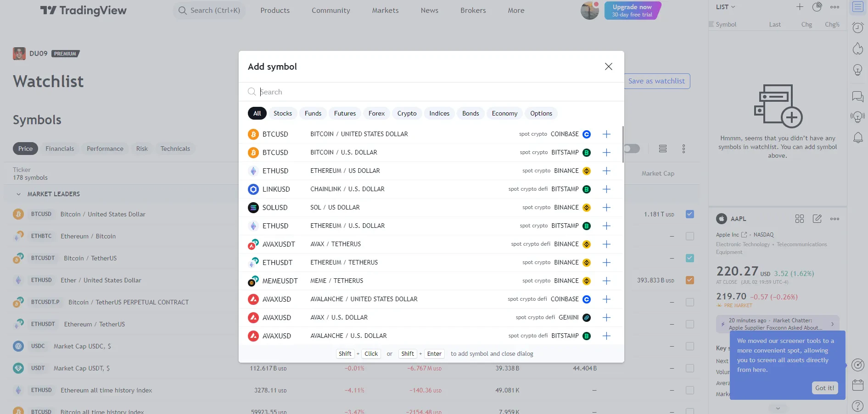The image size is (868, 414).
Task: Click TradingView logo
Action: [x=84, y=11]
